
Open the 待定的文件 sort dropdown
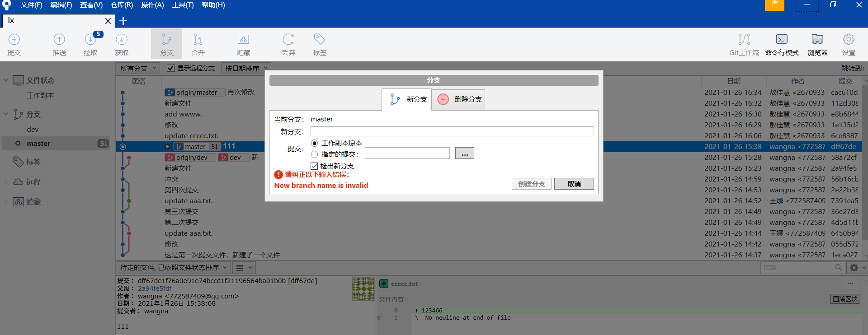174,267
